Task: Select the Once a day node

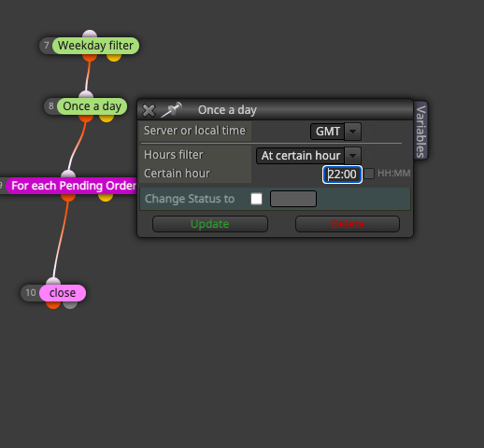Action: 92,106
